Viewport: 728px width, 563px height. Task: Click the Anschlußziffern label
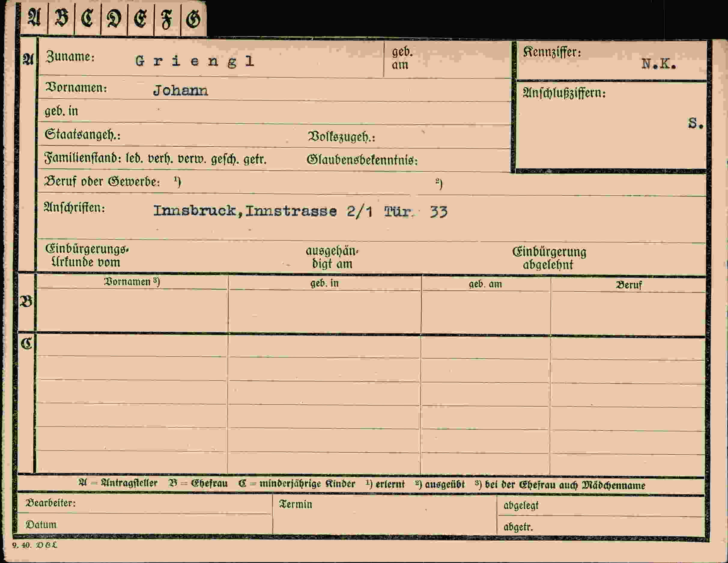[x=564, y=93]
